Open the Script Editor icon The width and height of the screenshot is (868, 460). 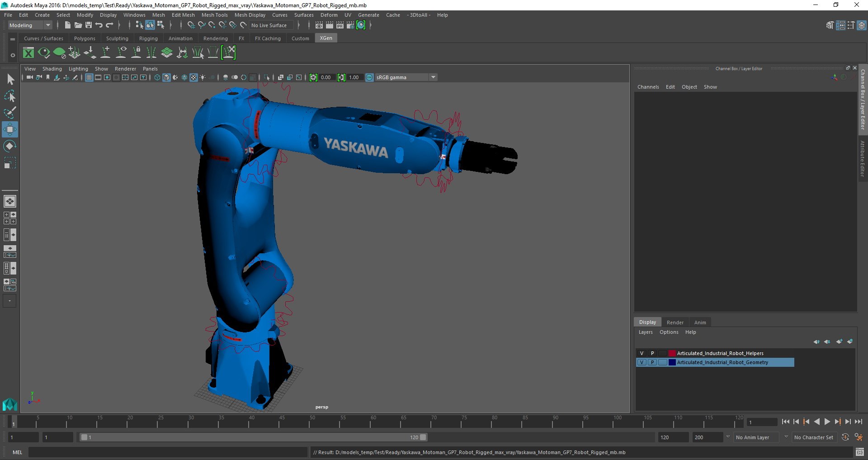859,452
